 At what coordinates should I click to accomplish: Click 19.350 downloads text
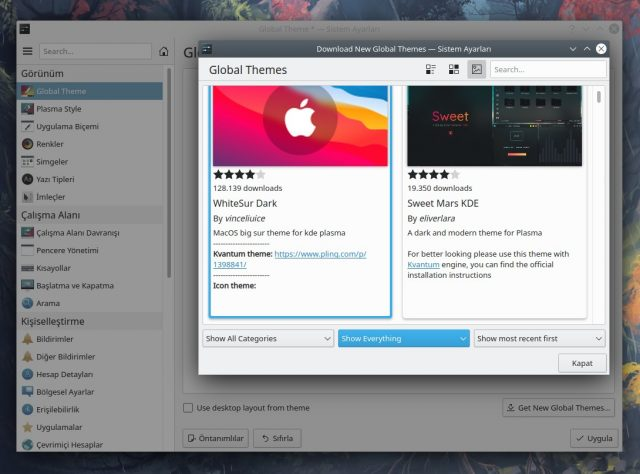point(440,188)
